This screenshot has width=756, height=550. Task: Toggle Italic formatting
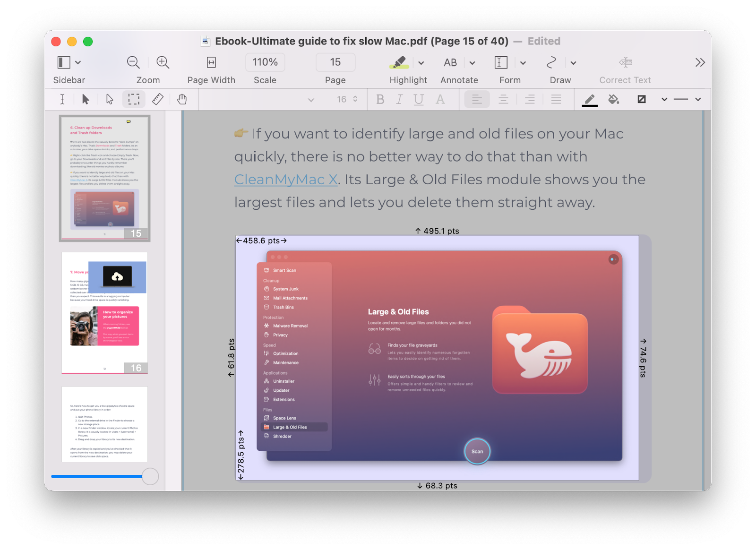click(399, 99)
